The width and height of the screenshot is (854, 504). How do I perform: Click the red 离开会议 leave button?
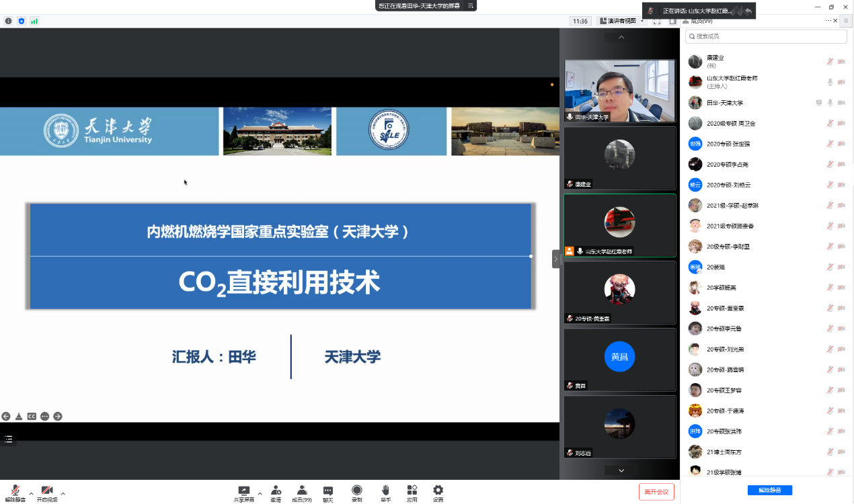[656, 492]
